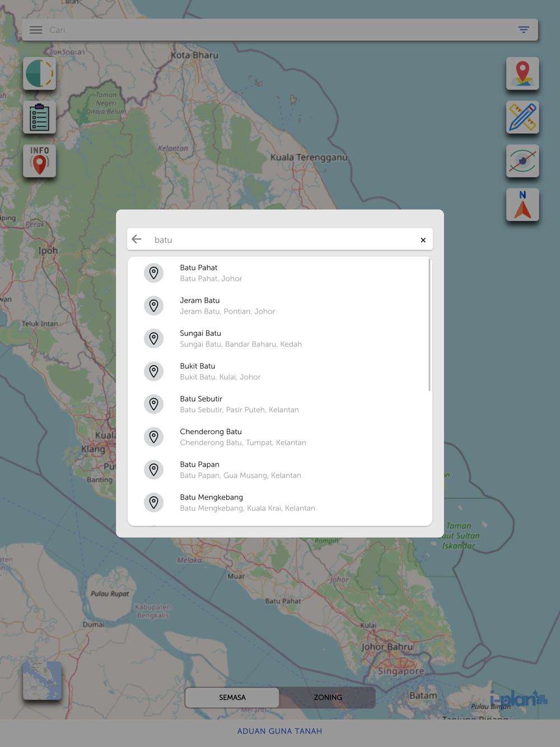Open the ADUAN GUNA TANAH link
This screenshot has height=747, width=560.
pyautogui.click(x=279, y=731)
